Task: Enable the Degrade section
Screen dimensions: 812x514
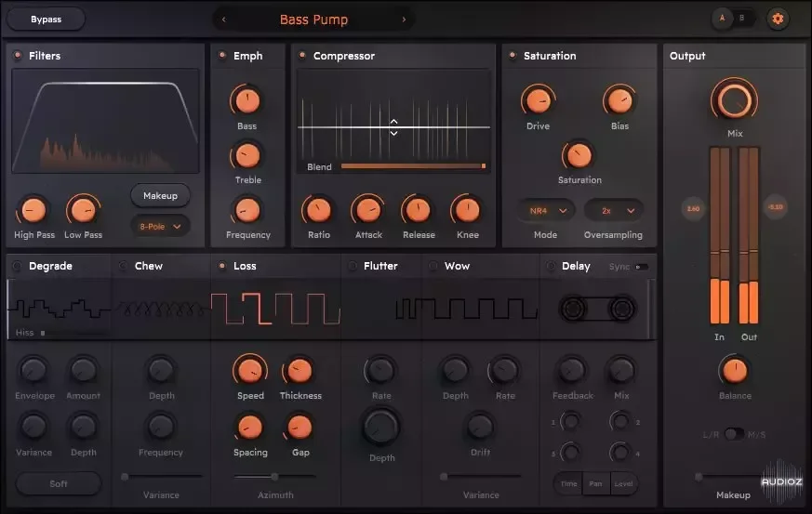Action: (x=17, y=266)
